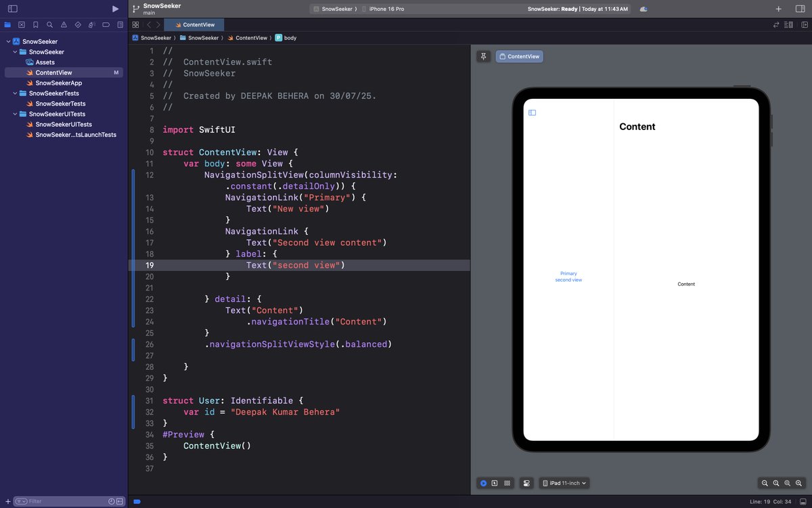Screen dimensions: 812x508
Task: Add a new file with plus
Action: 7,501
